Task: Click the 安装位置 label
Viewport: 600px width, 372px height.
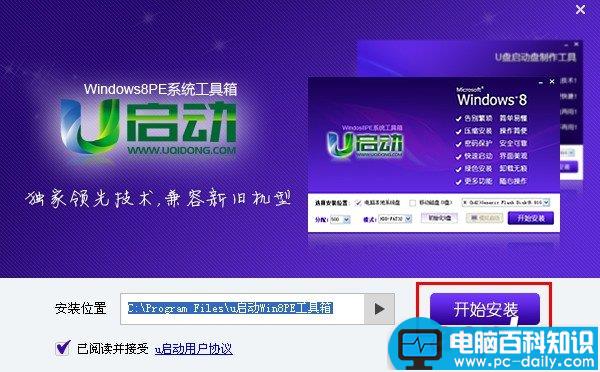Action: 80,308
